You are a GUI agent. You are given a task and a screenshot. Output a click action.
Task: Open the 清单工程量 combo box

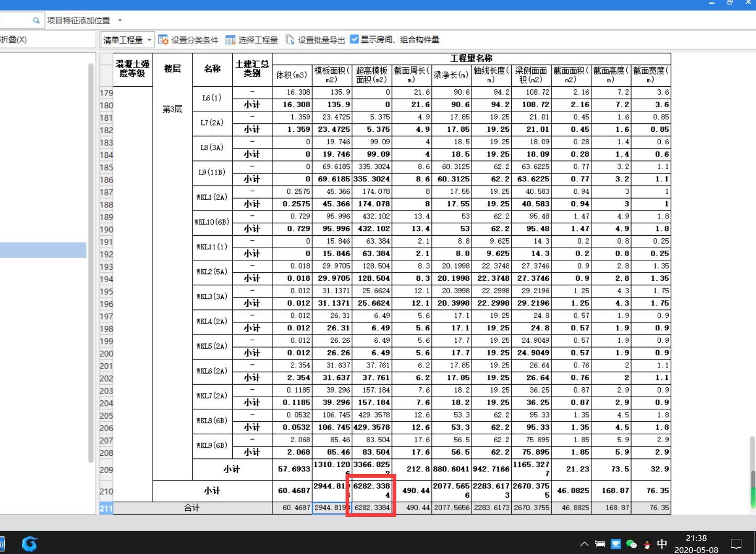[128, 40]
